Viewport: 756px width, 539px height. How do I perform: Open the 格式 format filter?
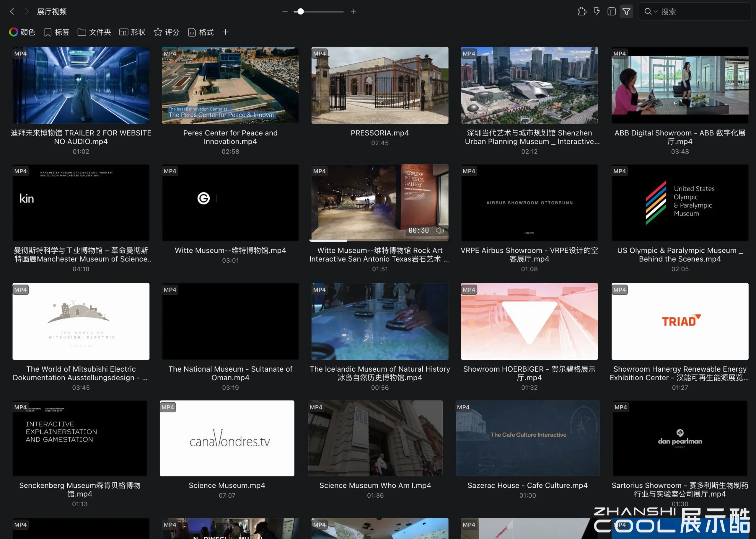201,32
